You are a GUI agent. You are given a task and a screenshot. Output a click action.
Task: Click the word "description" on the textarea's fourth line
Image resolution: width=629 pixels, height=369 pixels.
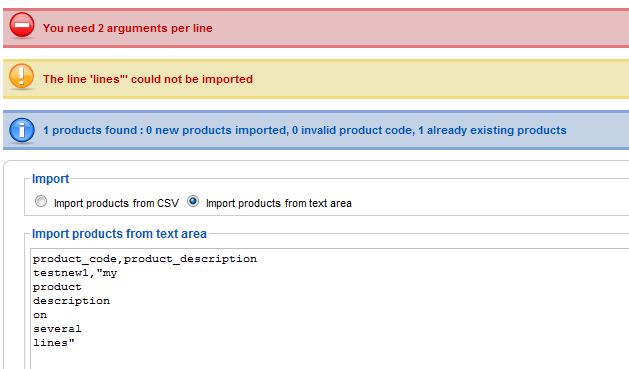point(71,301)
